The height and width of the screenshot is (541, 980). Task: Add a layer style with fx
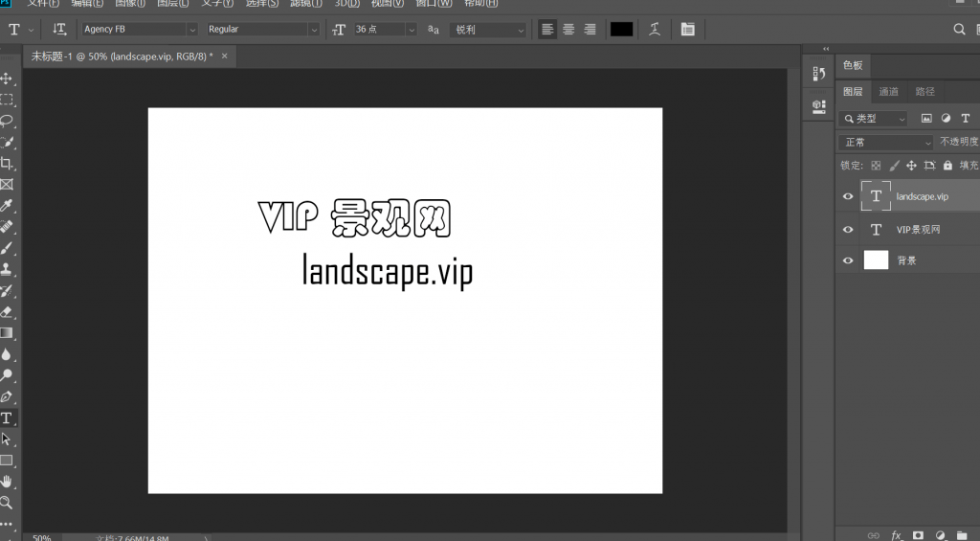pos(896,535)
